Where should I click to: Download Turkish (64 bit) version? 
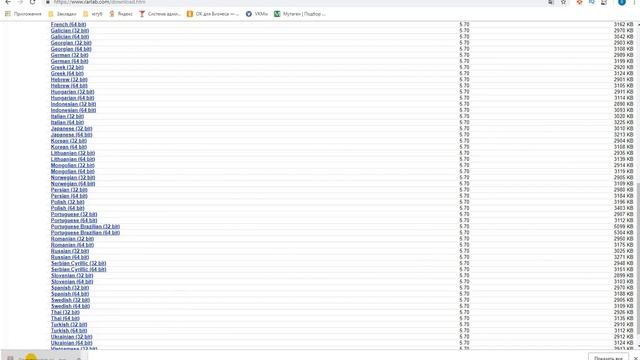(69, 331)
